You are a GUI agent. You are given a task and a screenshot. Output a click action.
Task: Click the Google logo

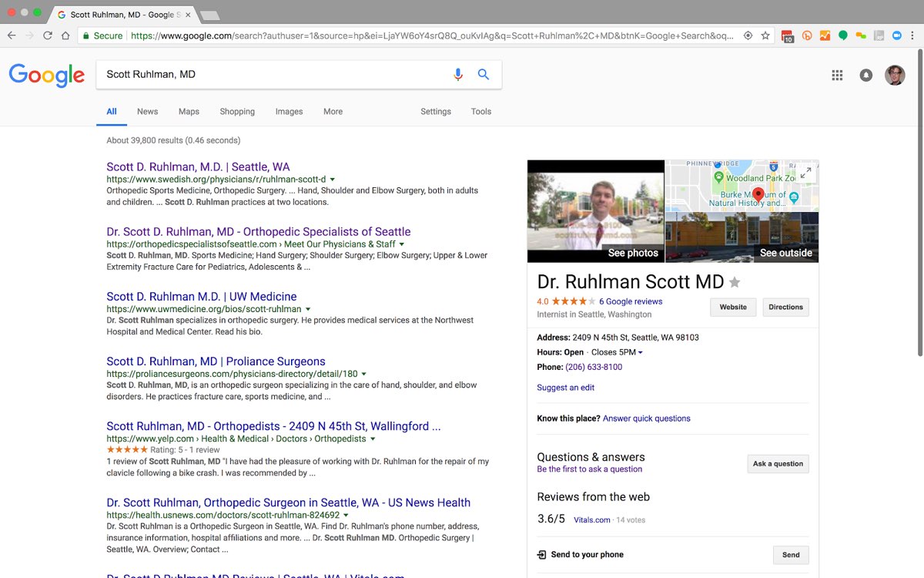(47, 75)
